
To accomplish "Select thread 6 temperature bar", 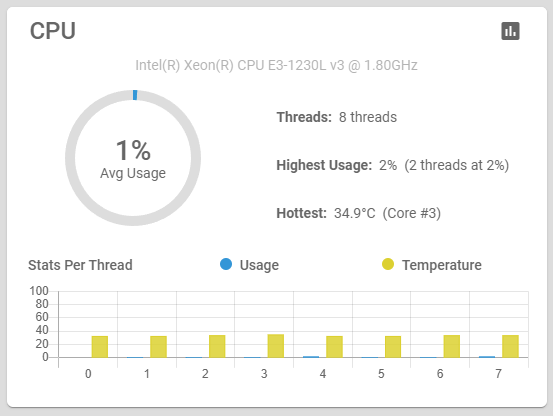I will 452,346.
